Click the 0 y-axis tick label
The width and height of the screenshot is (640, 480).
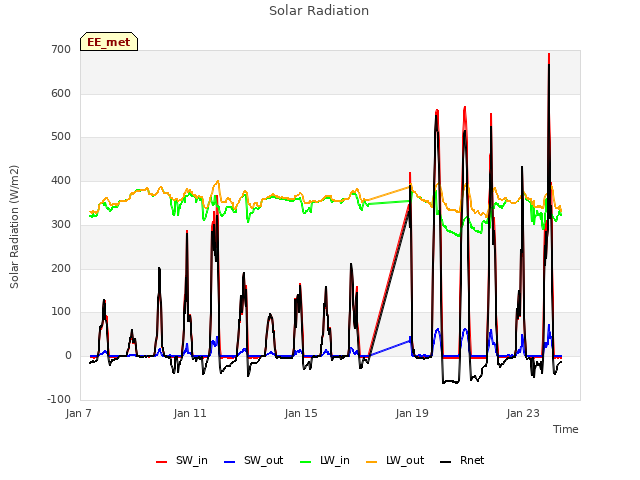click(x=68, y=356)
